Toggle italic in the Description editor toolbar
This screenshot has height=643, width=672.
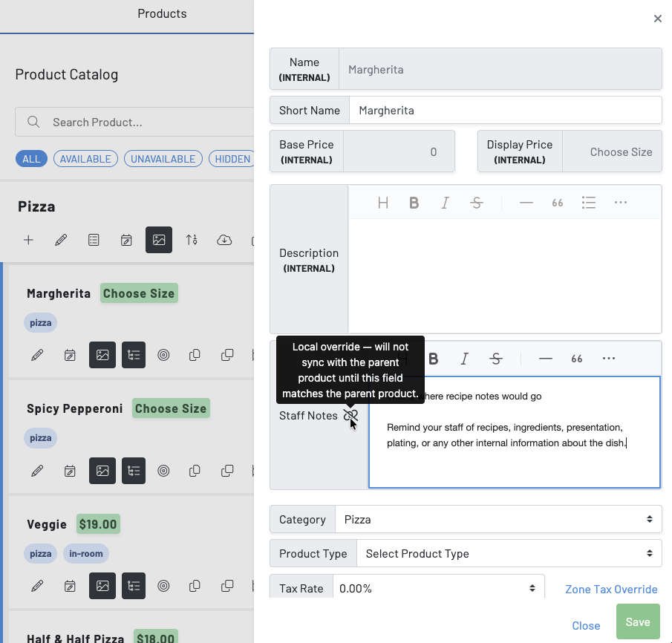[446, 203]
